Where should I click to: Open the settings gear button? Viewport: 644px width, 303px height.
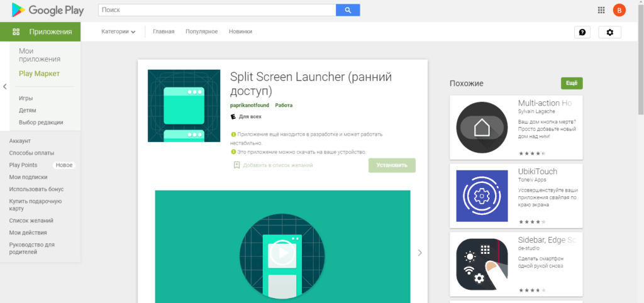coord(609,32)
